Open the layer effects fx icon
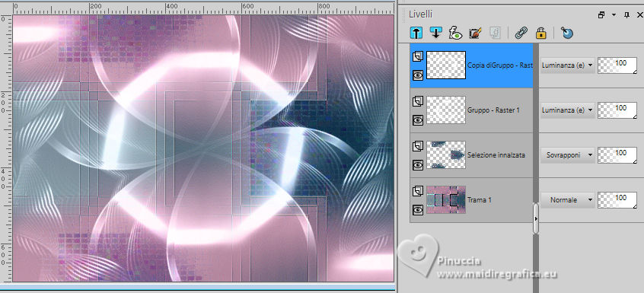The width and height of the screenshot is (644, 293). point(455,33)
